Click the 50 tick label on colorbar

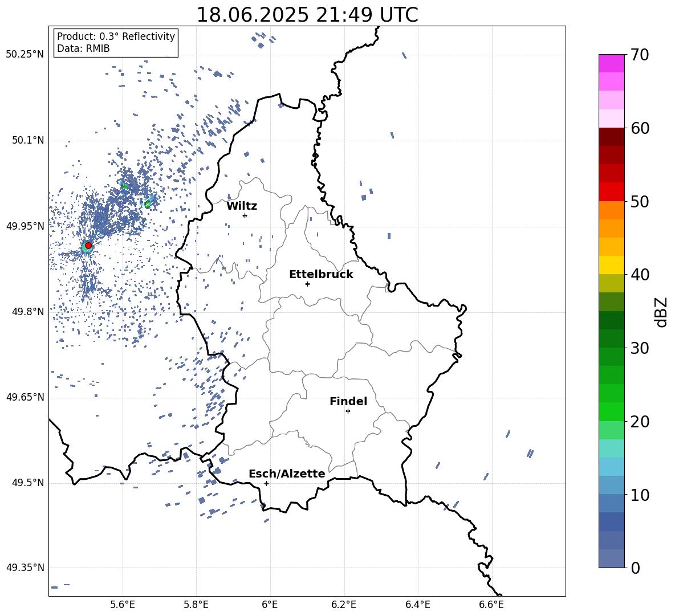[640, 201]
